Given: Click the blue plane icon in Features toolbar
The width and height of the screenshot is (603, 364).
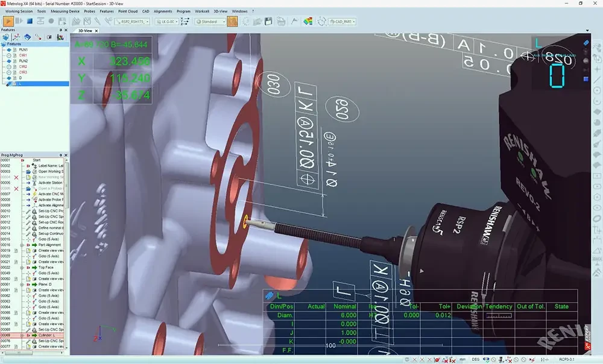Looking at the screenshot, I should point(27,37).
